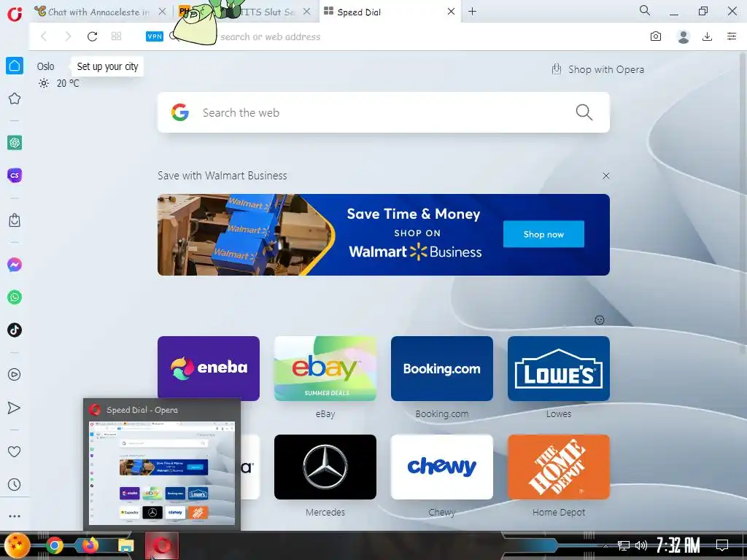Open WhatsApp in the sidebar
The width and height of the screenshot is (747, 560).
click(x=15, y=297)
